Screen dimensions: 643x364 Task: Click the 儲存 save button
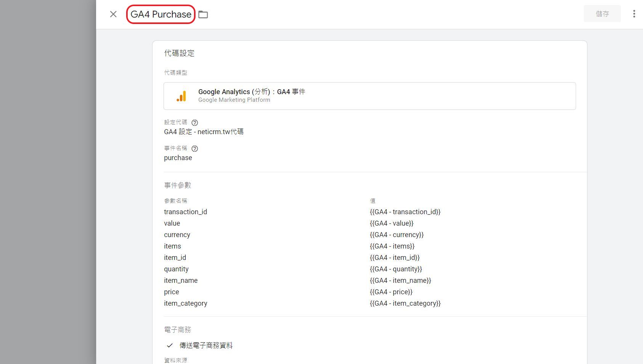tap(602, 14)
